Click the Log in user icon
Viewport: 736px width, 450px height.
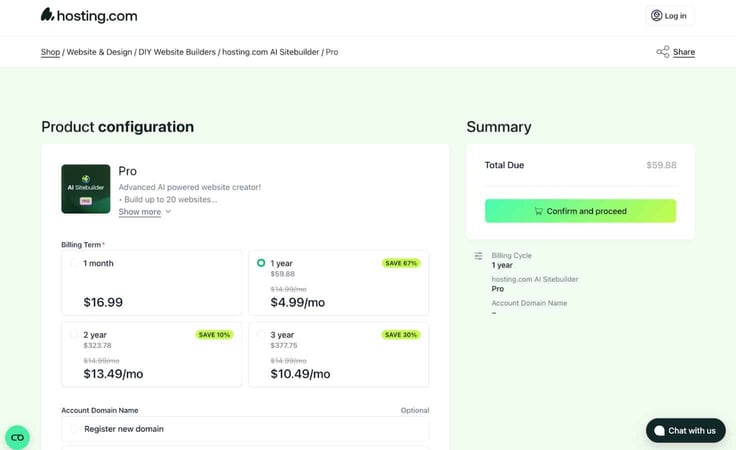[x=656, y=15]
